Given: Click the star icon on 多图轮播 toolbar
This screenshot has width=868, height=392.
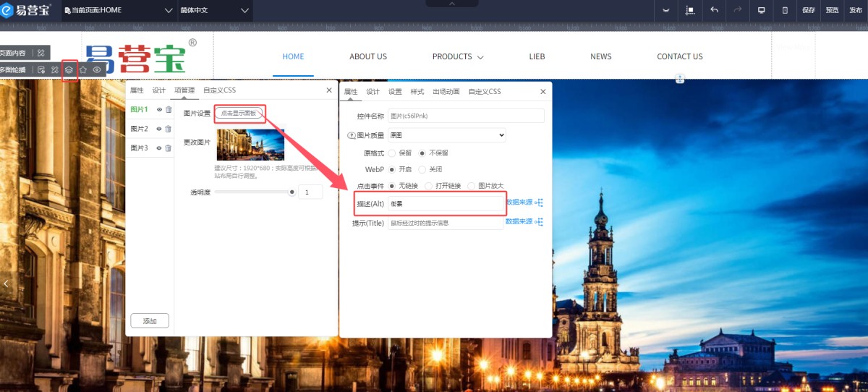Looking at the screenshot, I should 83,70.
